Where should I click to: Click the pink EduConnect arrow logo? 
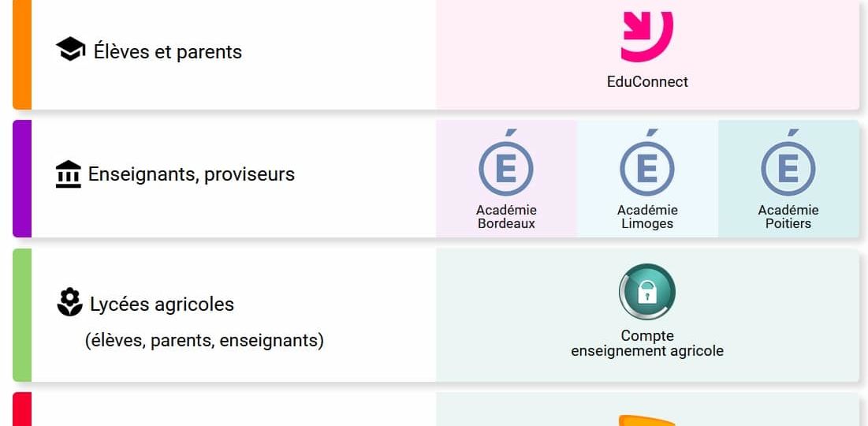pos(647,36)
